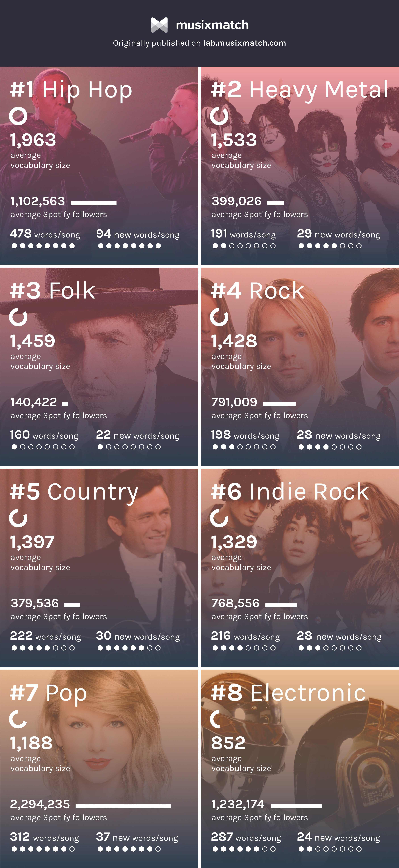Click the Folk vocabulary ring icon
This screenshot has height=868, width=399.
(18, 317)
